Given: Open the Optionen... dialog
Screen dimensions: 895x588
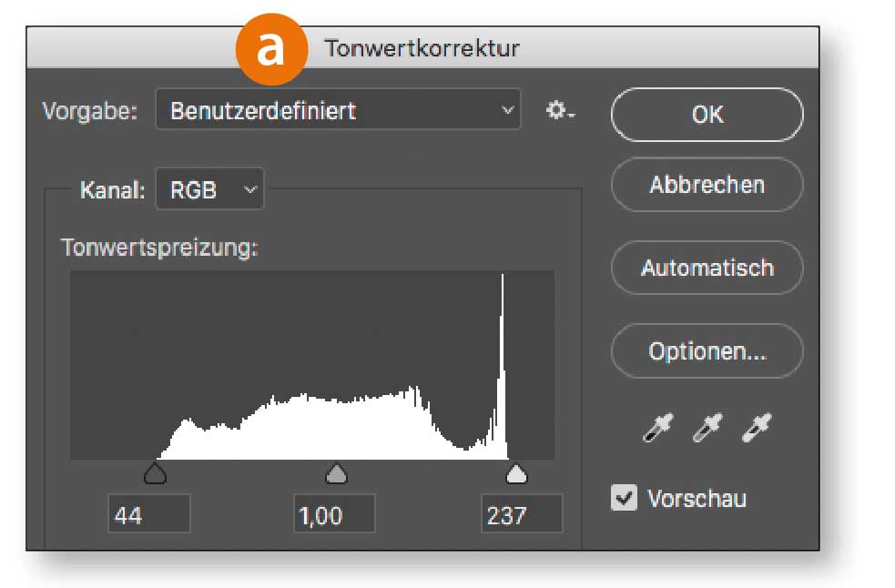Looking at the screenshot, I should (707, 351).
